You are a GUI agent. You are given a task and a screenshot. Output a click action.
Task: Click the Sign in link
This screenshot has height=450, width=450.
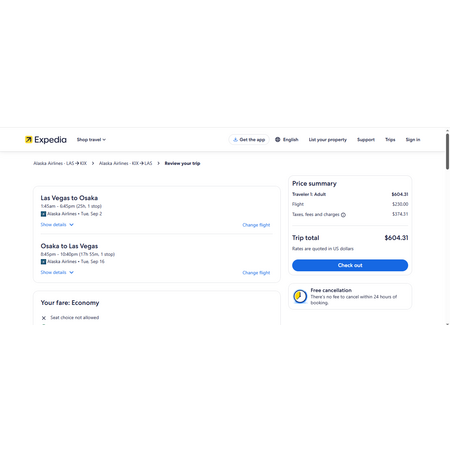pos(413,140)
